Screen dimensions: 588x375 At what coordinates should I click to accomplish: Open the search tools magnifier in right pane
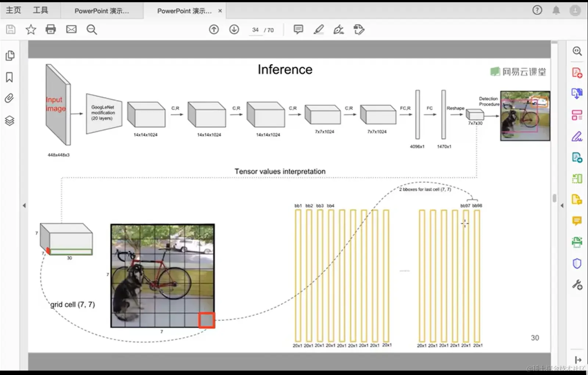(x=577, y=51)
